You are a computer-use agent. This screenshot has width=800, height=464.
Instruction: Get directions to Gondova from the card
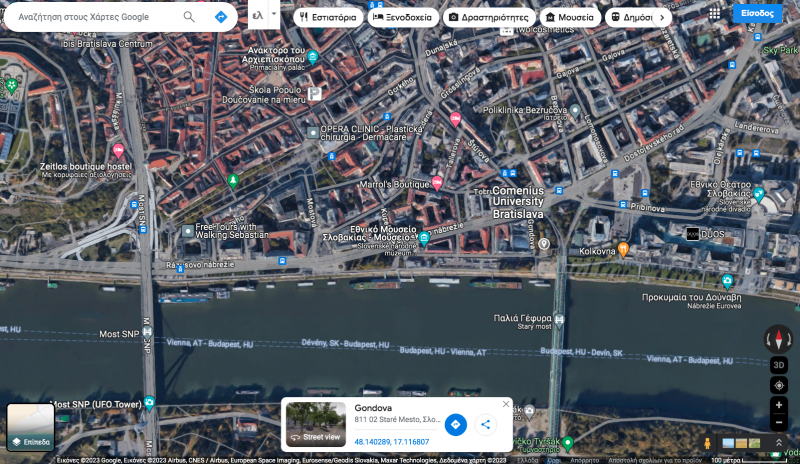click(x=455, y=425)
